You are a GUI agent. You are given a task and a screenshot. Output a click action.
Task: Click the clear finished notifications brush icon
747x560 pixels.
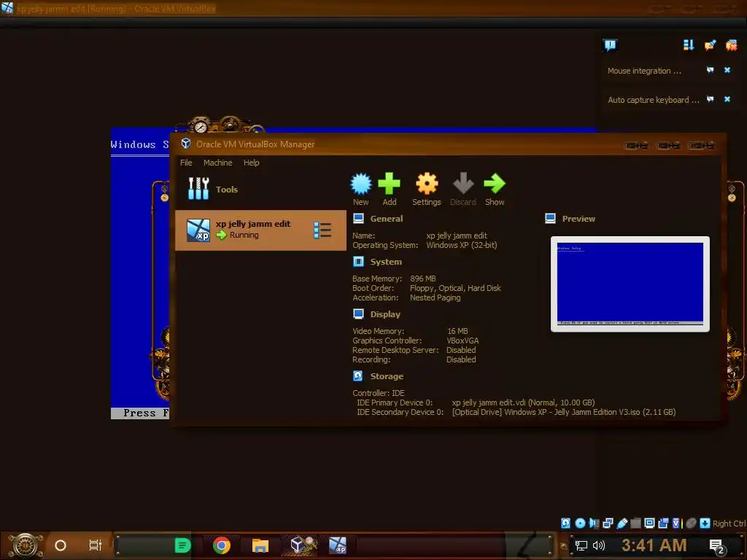coord(710,44)
